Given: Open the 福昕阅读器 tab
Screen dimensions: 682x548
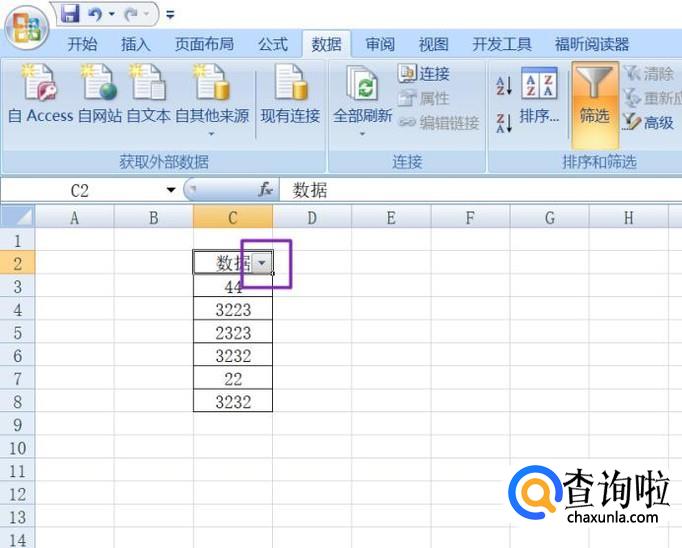Looking at the screenshot, I should [x=592, y=44].
